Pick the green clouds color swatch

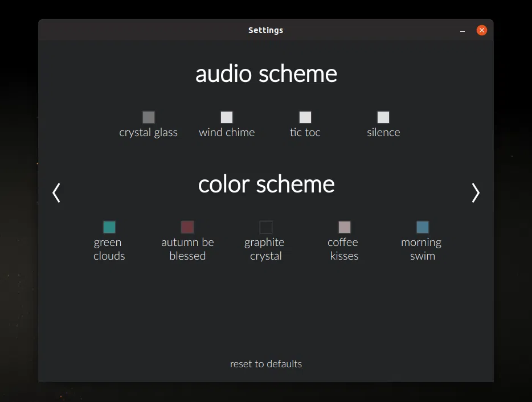[x=109, y=226]
